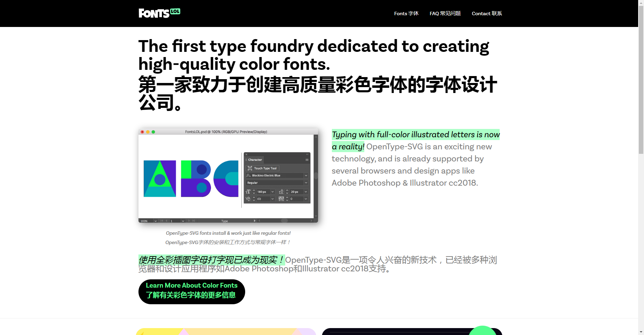
Task: Click the scrollbar up arrow at top
Action: (x=641, y=3)
